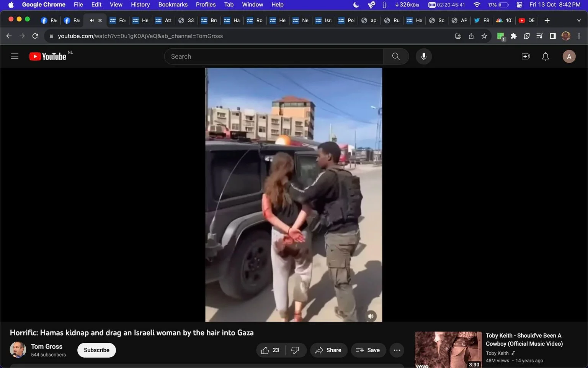Screen dimensions: 588x368
Task: Click the Share button
Action: [328, 350]
